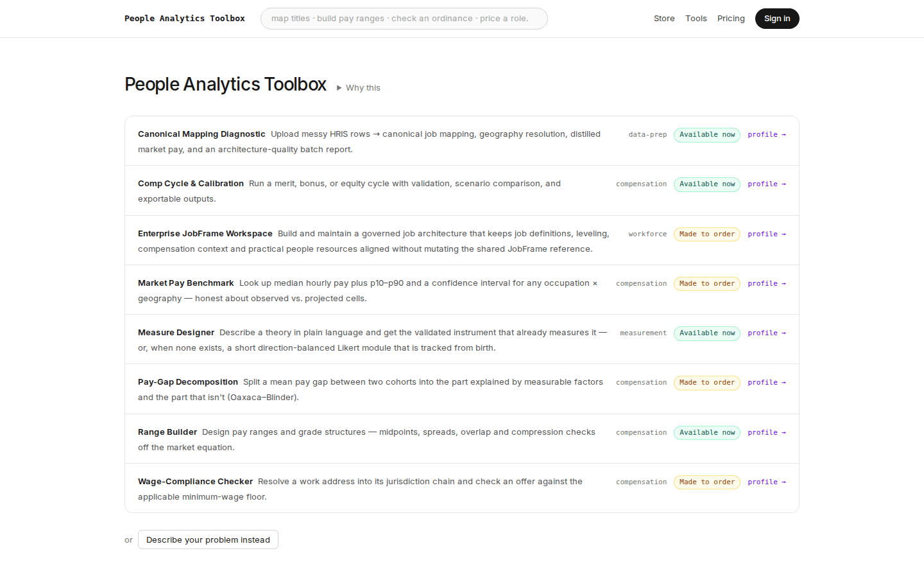Image resolution: width=924 pixels, height=578 pixels.
Task: Click 'compensation' tag on Pay-Gap Decomposition row
Action: 642,383
